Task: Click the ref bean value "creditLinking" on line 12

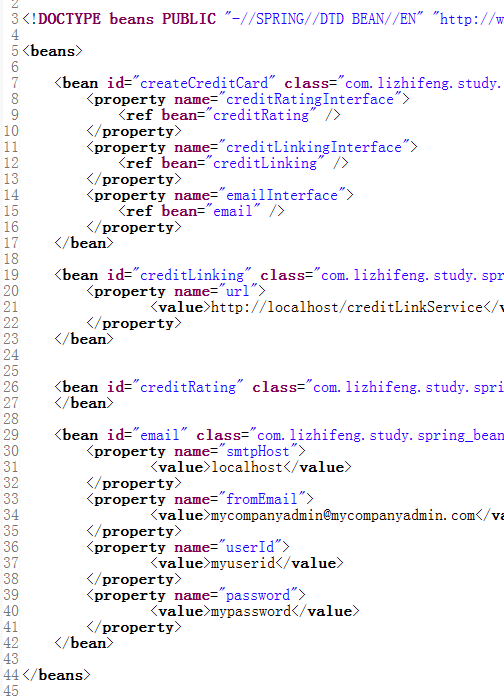Action: click(x=265, y=163)
